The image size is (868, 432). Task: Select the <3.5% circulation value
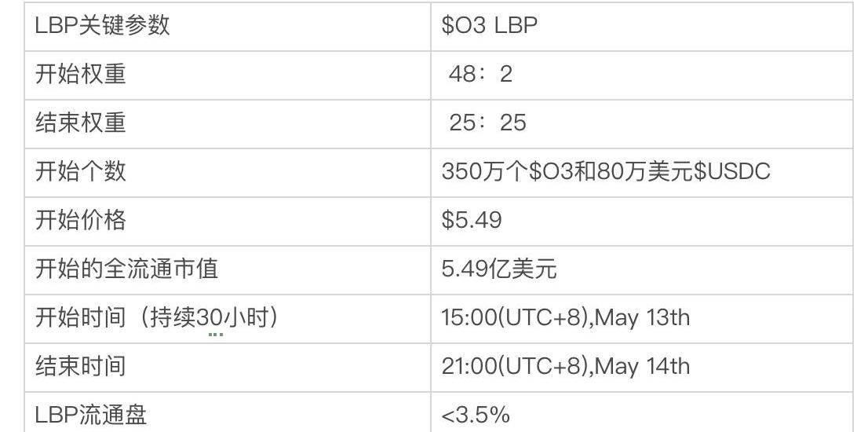(x=476, y=415)
